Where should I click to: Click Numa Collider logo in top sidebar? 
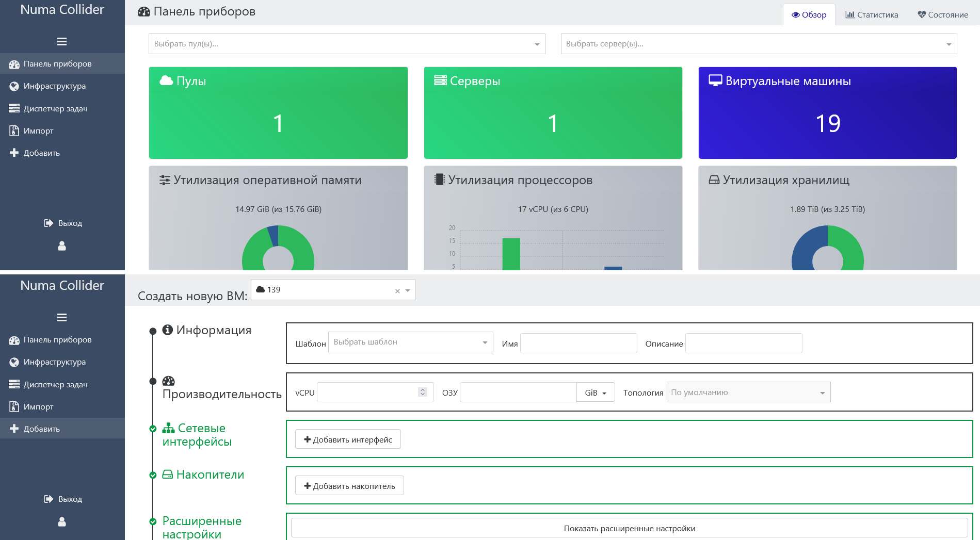tap(62, 10)
